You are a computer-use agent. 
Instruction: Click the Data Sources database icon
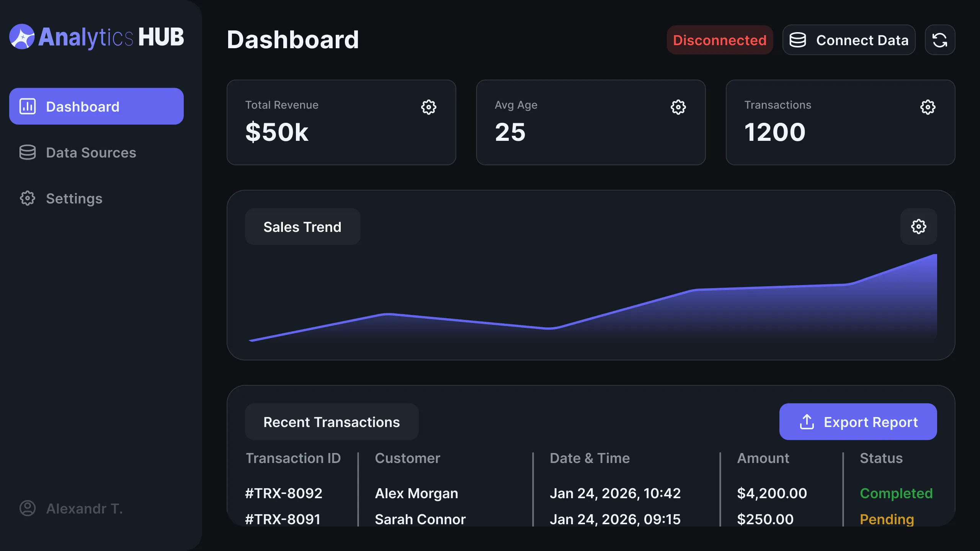click(x=28, y=152)
